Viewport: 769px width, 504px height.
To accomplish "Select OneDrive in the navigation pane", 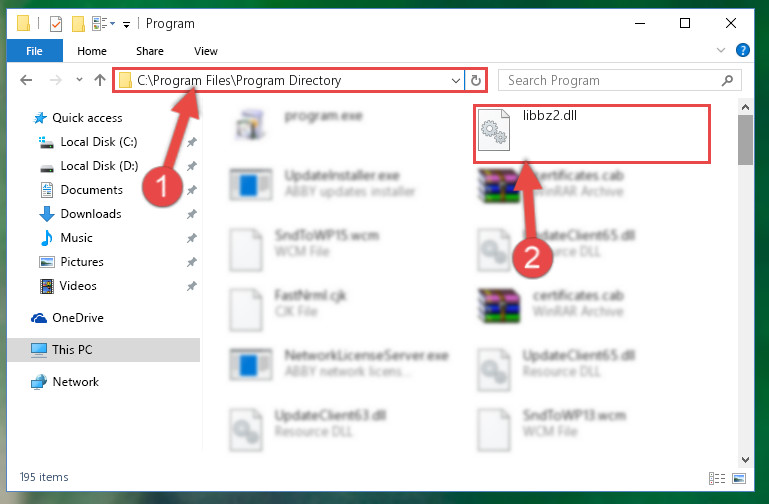I will [x=77, y=318].
